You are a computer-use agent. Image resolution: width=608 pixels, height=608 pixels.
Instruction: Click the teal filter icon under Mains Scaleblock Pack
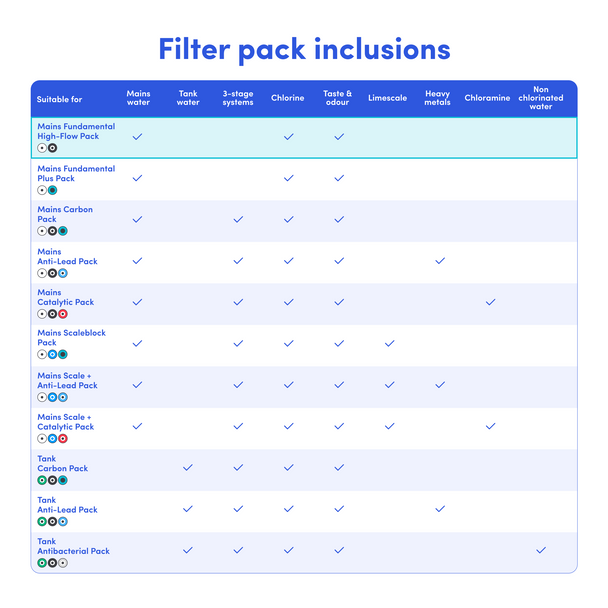[x=63, y=354]
